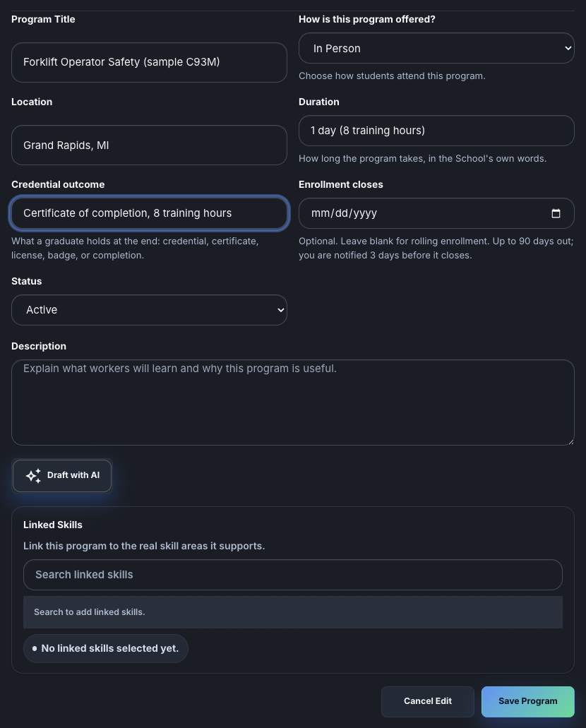Select the Credential outcome input box
Screen dimensions: 586x728
point(149,213)
